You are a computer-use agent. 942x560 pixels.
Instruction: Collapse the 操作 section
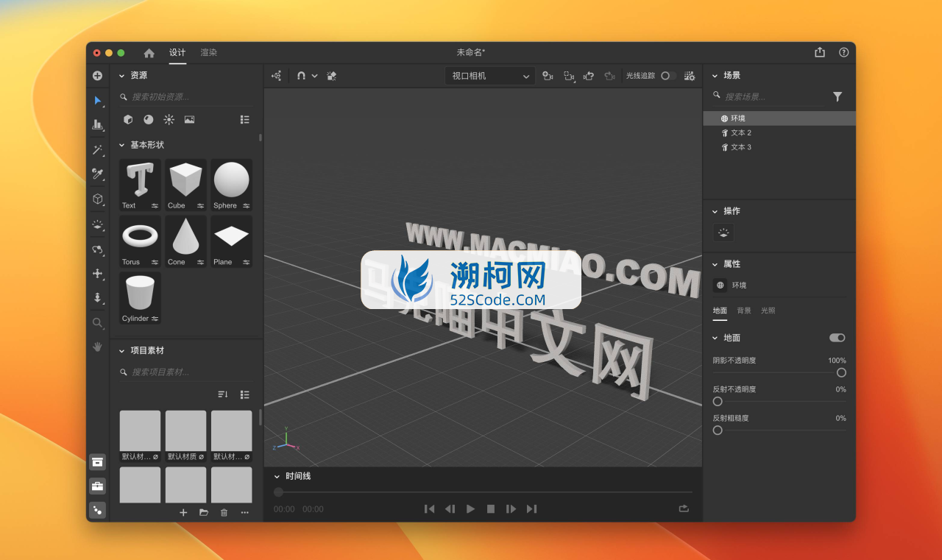[715, 211]
